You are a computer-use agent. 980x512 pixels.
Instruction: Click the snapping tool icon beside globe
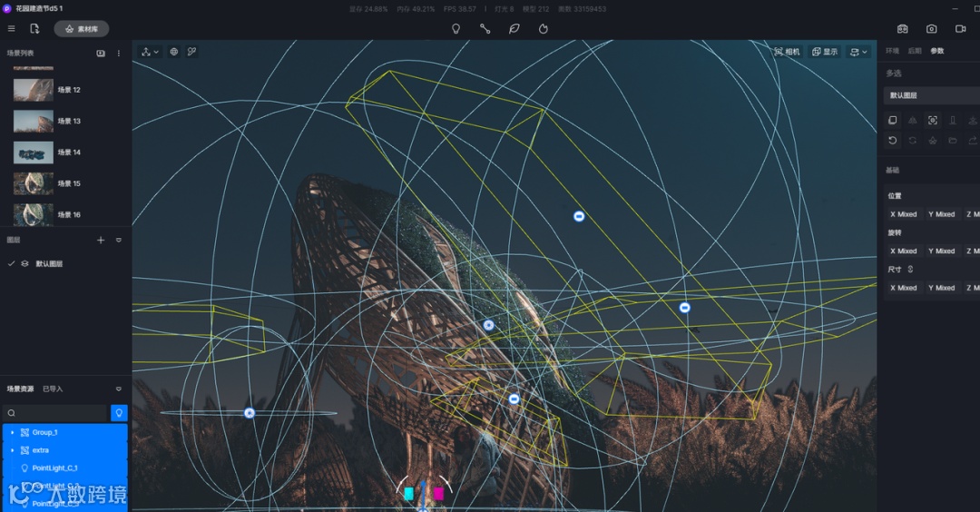[191, 52]
